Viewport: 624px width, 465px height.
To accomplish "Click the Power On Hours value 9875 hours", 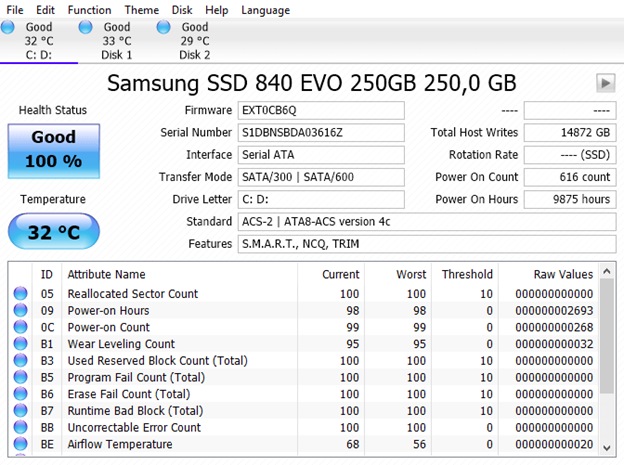I will click(x=570, y=199).
